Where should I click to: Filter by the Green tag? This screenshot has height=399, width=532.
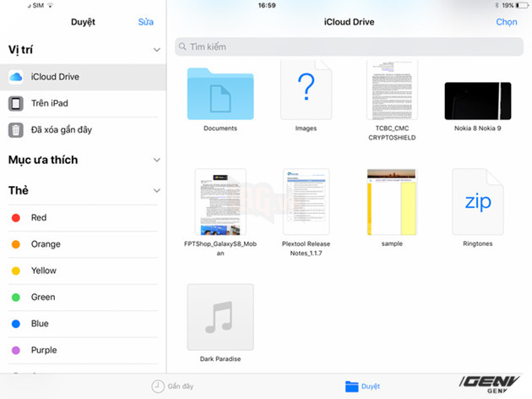tap(16, 297)
